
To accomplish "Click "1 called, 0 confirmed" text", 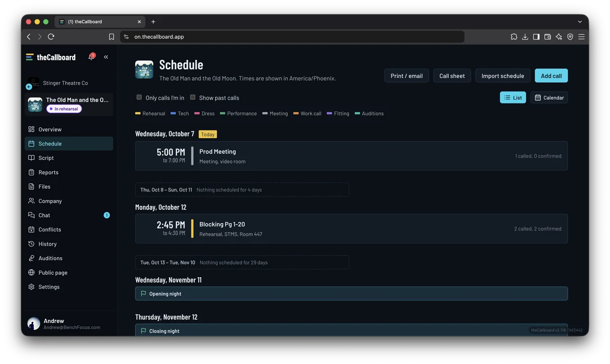I will pyautogui.click(x=538, y=156).
